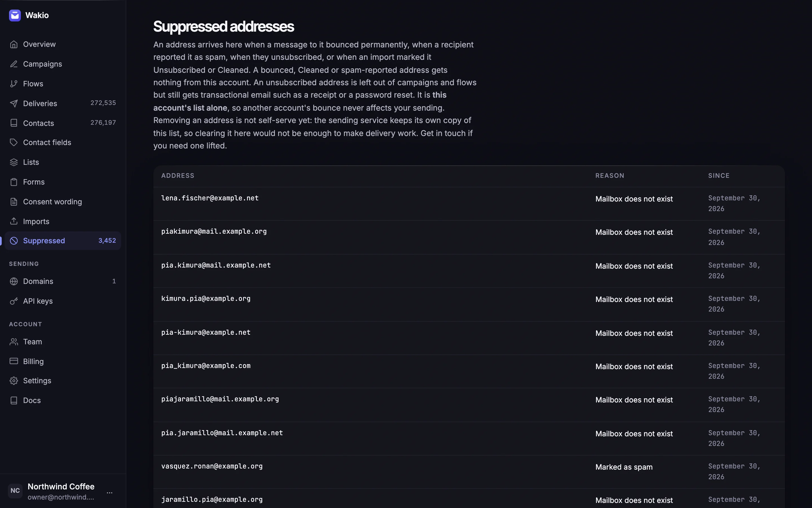Select the piajaramillo@mail.example.org address
812x508 pixels.
tap(220, 399)
